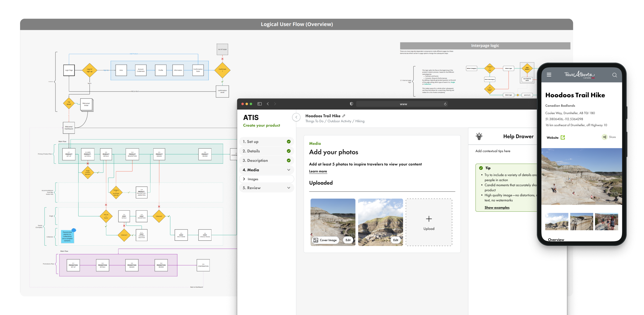Click the privacy shield icon
This screenshot has width=644, height=315.
click(351, 104)
